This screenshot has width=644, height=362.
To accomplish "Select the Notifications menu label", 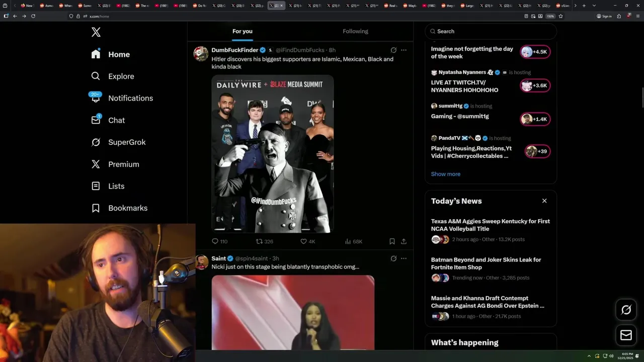I will (x=130, y=98).
